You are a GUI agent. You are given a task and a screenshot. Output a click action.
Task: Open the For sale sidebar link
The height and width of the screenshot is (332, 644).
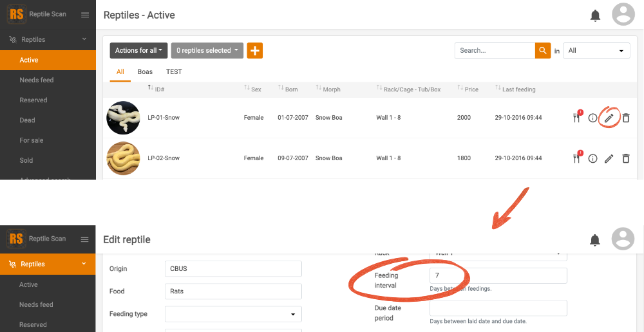click(32, 140)
